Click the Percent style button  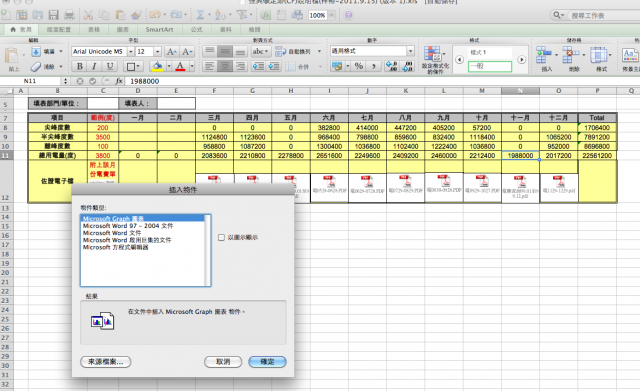coord(359,66)
